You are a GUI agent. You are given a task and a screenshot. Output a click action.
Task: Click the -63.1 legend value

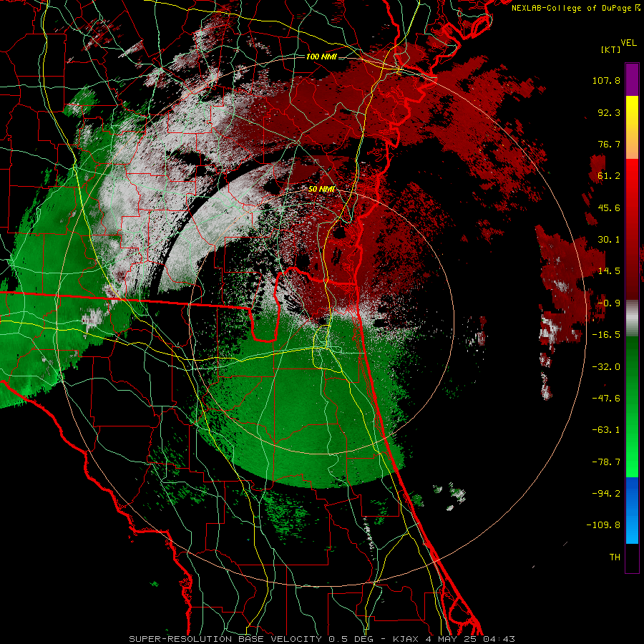(x=606, y=429)
